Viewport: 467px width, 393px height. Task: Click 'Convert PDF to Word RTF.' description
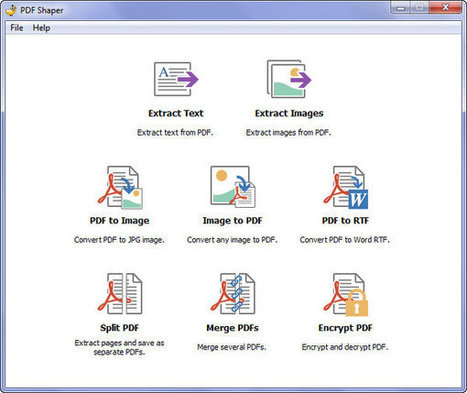pos(345,240)
